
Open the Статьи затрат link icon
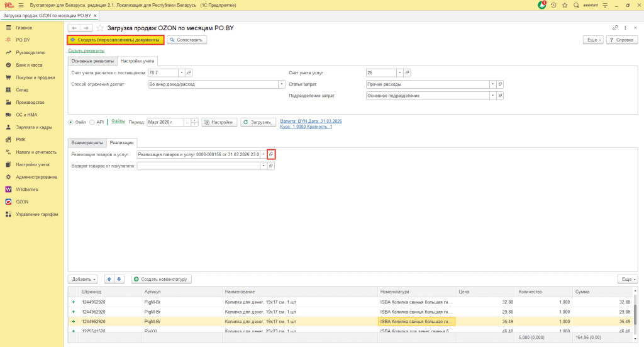pyautogui.click(x=500, y=84)
